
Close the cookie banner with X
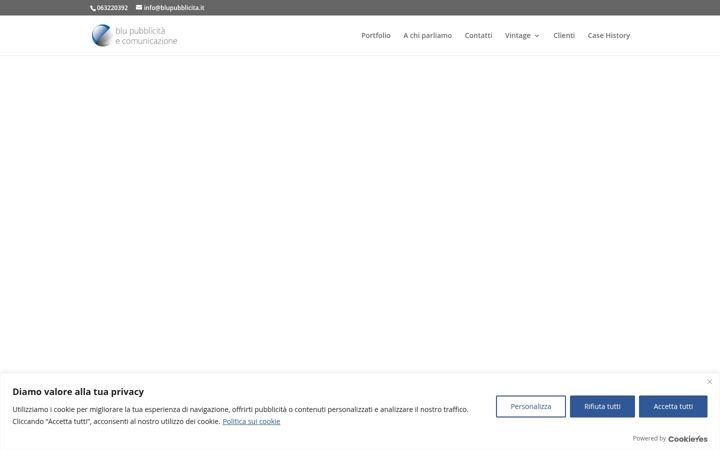pos(709,382)
